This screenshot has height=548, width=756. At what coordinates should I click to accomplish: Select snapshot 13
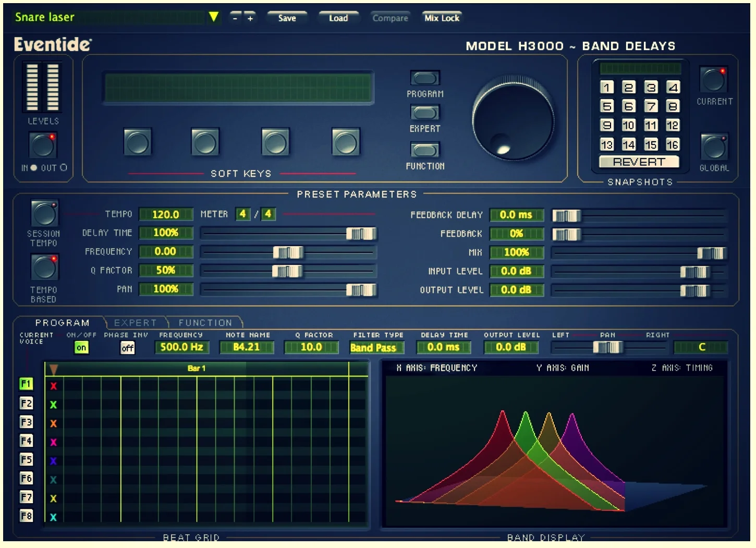607,144
